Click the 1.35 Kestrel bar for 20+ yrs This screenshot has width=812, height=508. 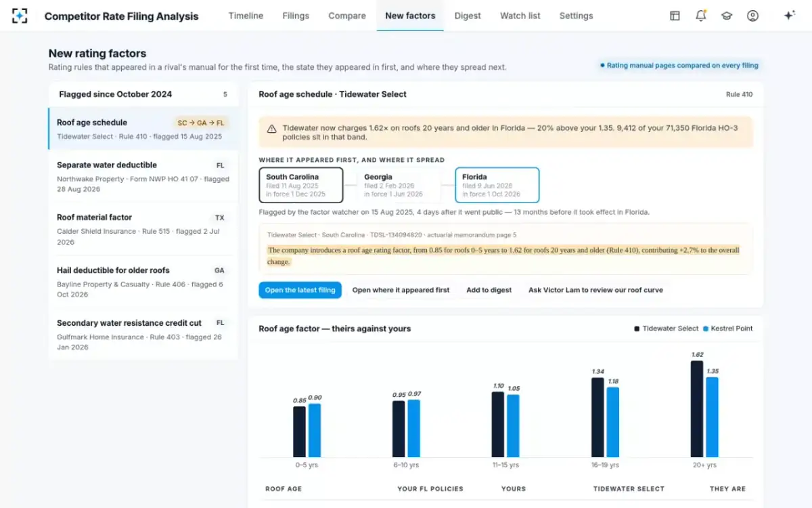(x=712, y=417)
